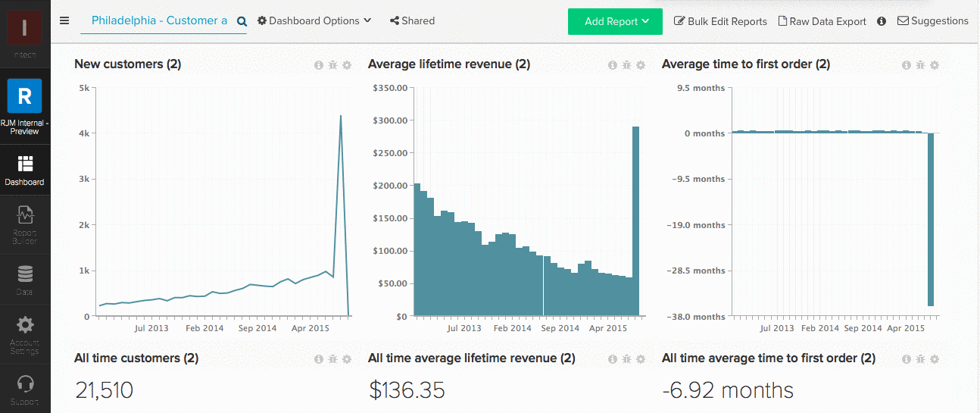
Task: Click the Shared dashboard button
Action: (x=413, y=21)
